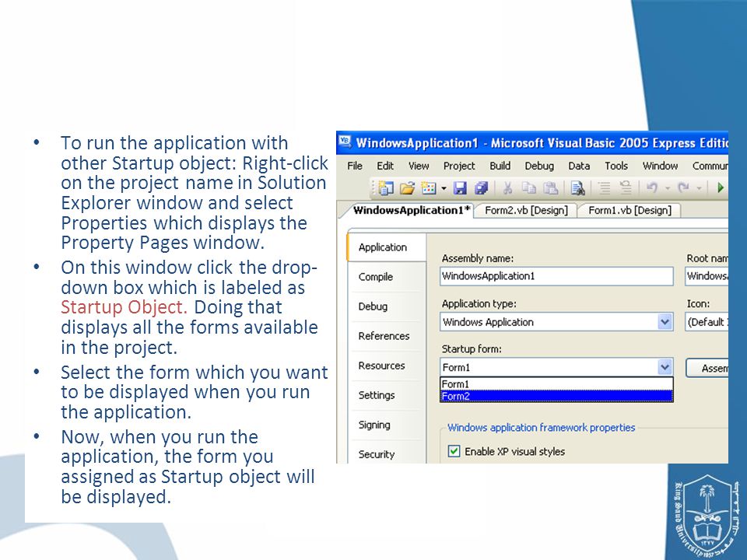Click the Copy toolbar icon
Viewport: 747px width, 560px height.
[529, 188]
